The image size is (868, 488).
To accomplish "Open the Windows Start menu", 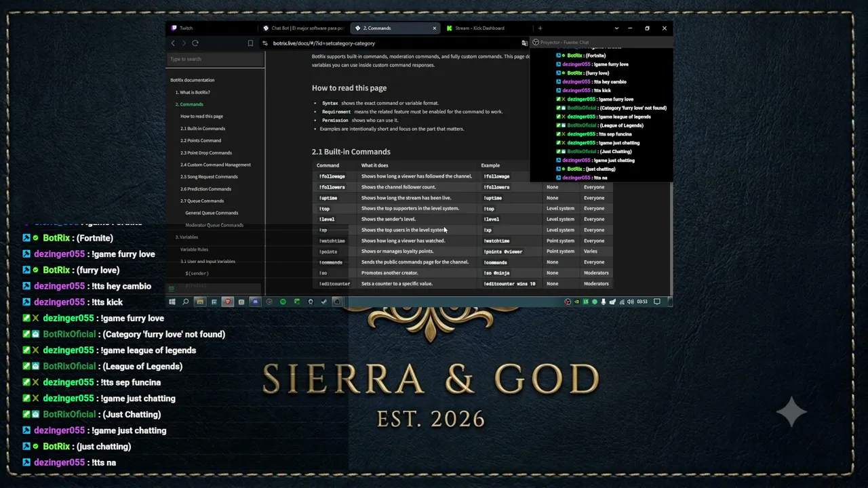I will tap(172, 302).
